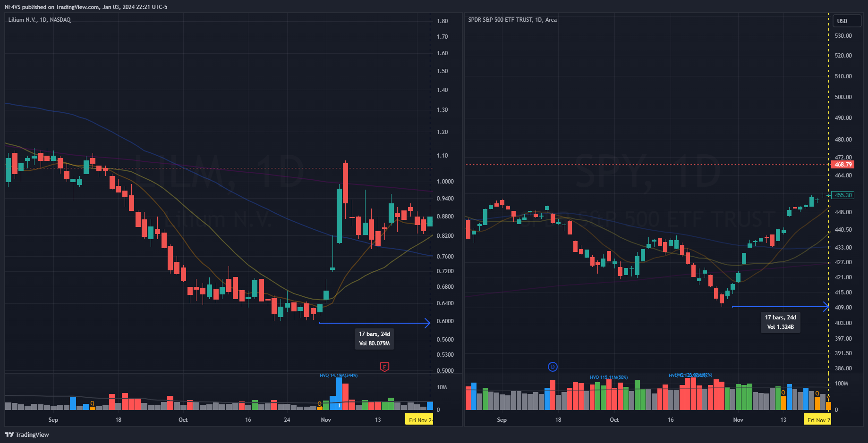The image size is (868, 443).
Task: Click the blue D dividend marker on SPY chart
Action: [x=553, y=367]
